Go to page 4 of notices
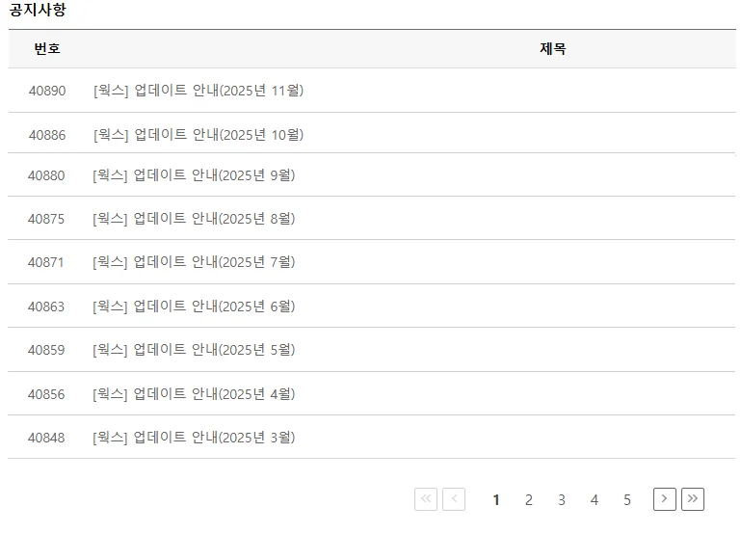 point(595,499)
